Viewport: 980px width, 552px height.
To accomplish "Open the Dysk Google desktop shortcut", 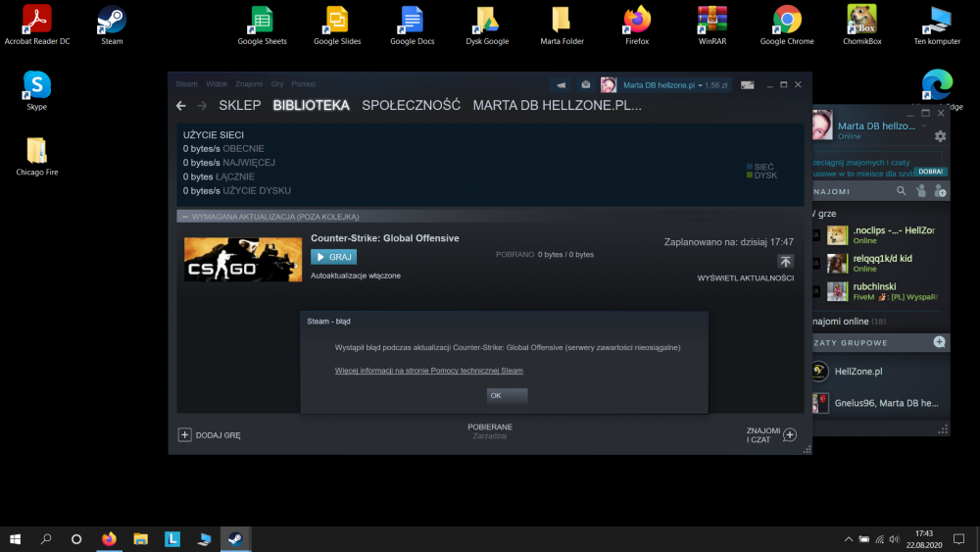I will 487,25.
